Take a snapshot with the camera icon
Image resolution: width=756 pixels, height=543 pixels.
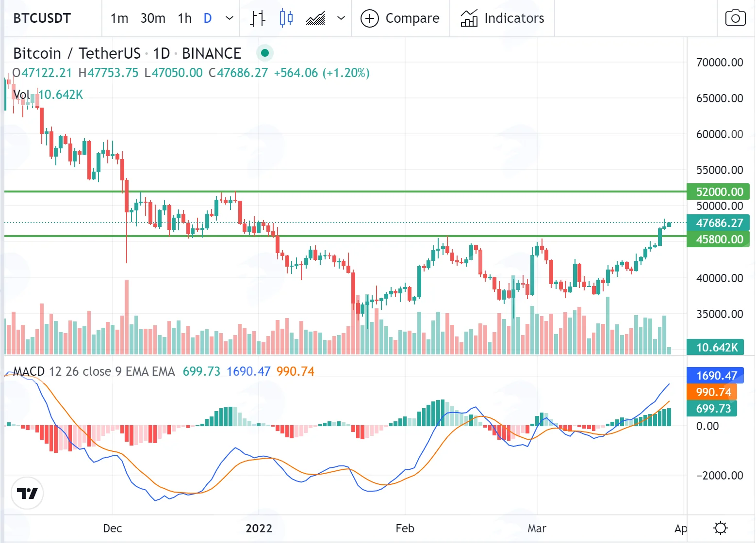tap(735, 18)
